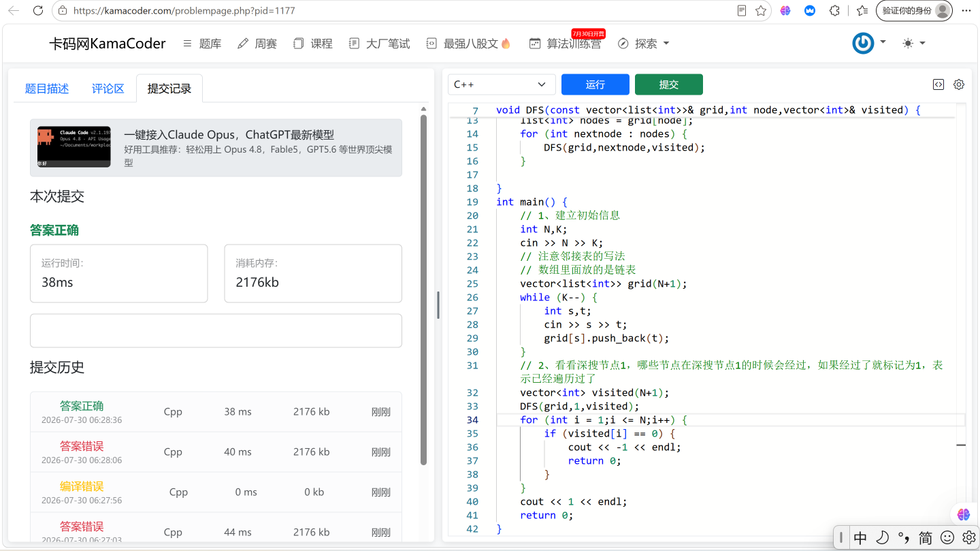Click the floating purple brain assistant icon
Viewport: 980px width, 551px height.
(963, 514)
